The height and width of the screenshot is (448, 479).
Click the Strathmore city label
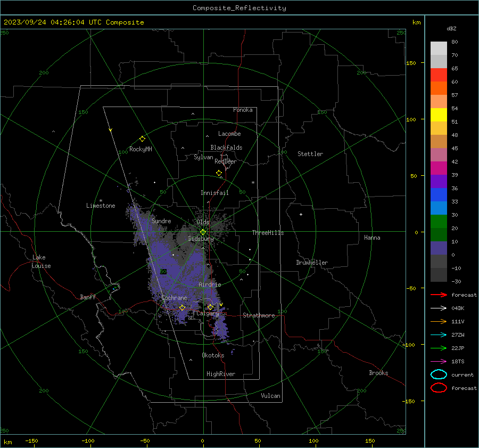point(259,315)
